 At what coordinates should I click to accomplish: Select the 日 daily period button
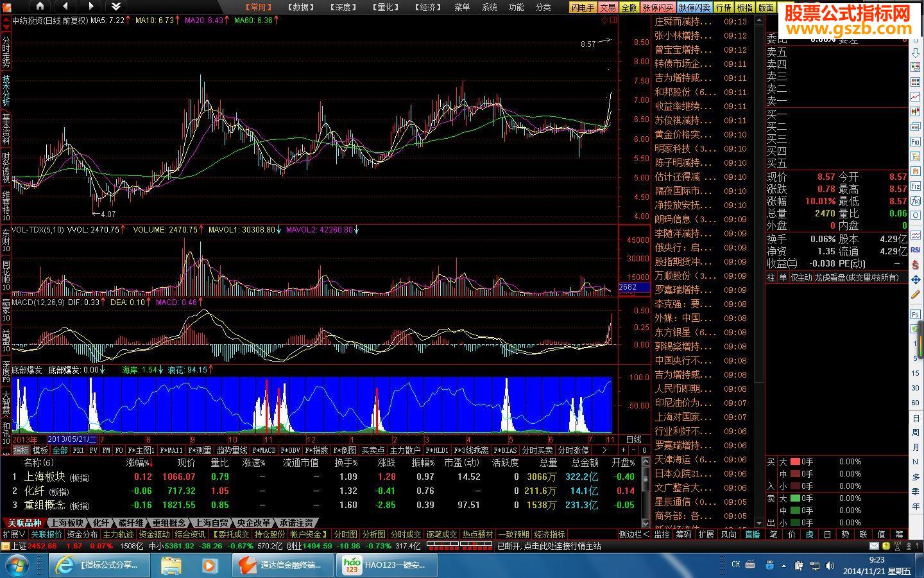916,417
